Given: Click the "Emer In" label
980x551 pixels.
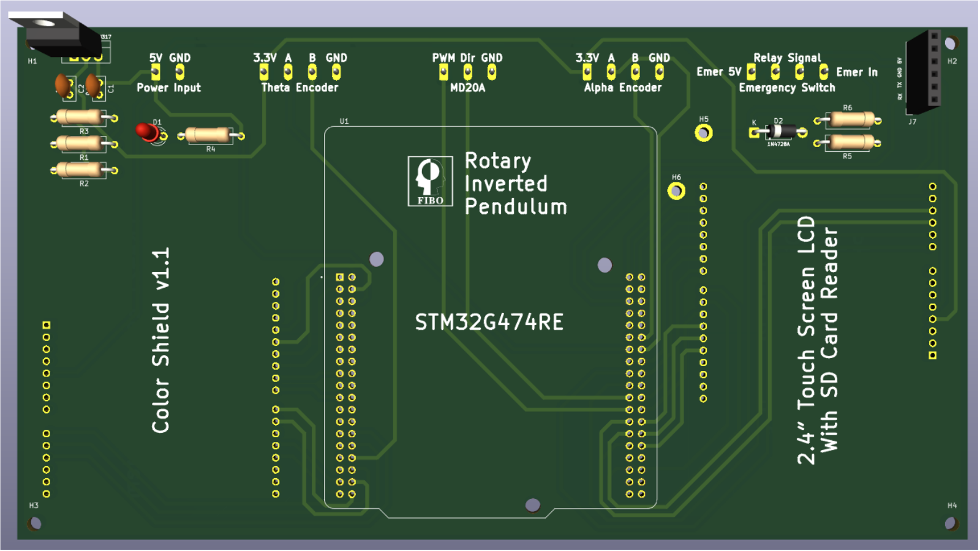Looking at the screenshot, I should click(856, 72).
